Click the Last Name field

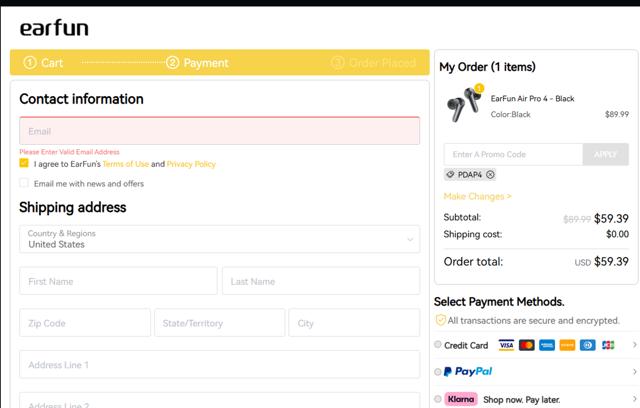[321, 281]
